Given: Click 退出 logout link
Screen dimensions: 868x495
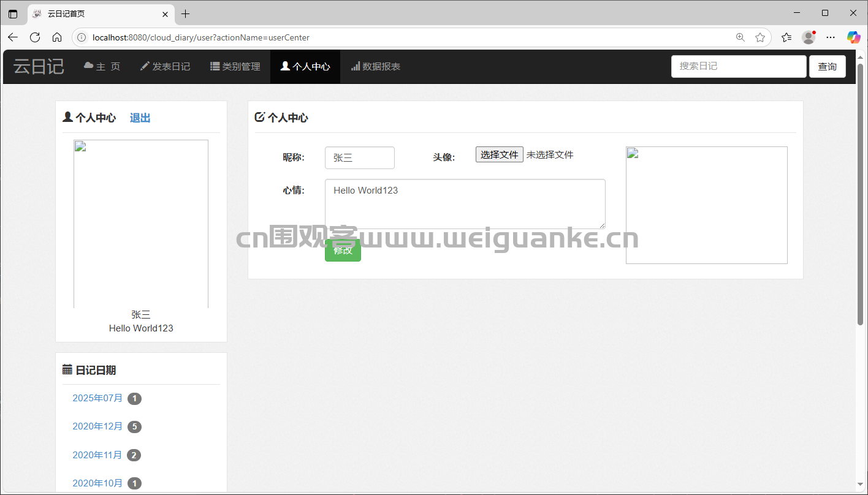Looking at the screenshot, I should [x=140, y=118].
